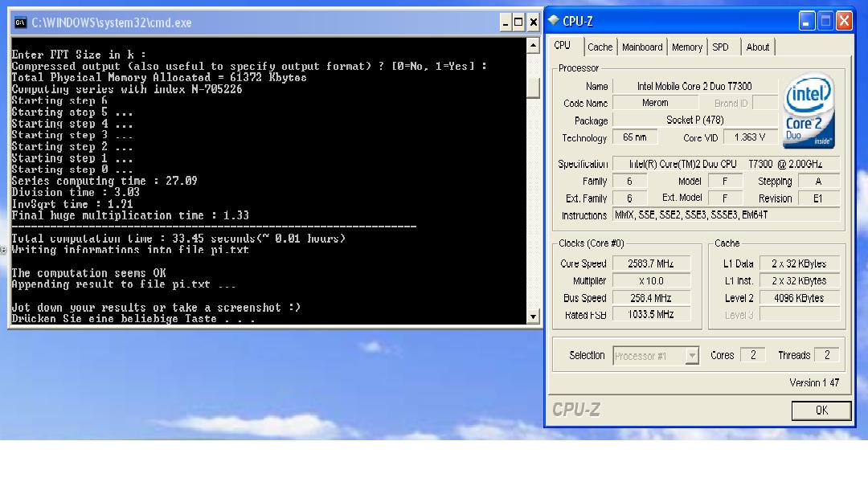Open the Mainboard tab in CPU-Z
Image resolution: width=868 pixels, height=482 pixels.
click(642, 47)
